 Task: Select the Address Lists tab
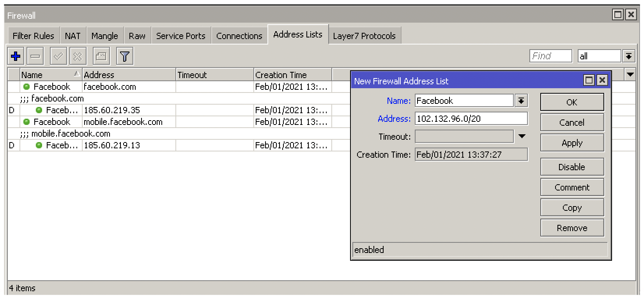pyautogui.click(x=298, y=34)
